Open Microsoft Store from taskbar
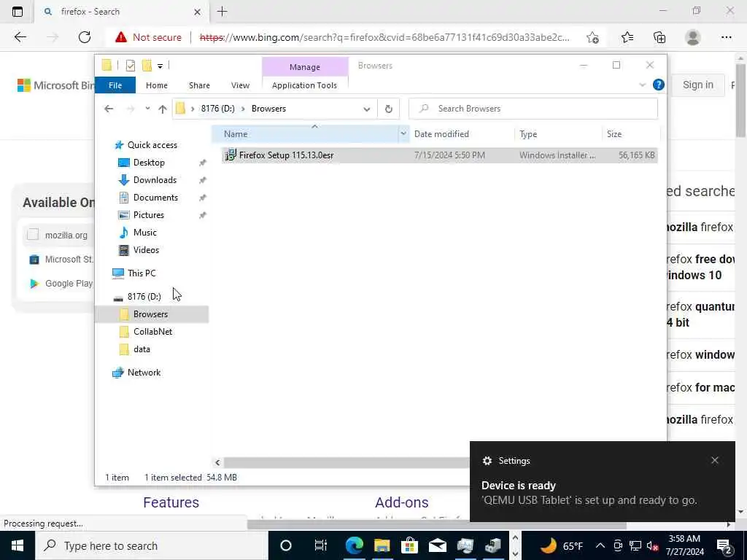This screenshot has height=560, width=747. [409, 545]
